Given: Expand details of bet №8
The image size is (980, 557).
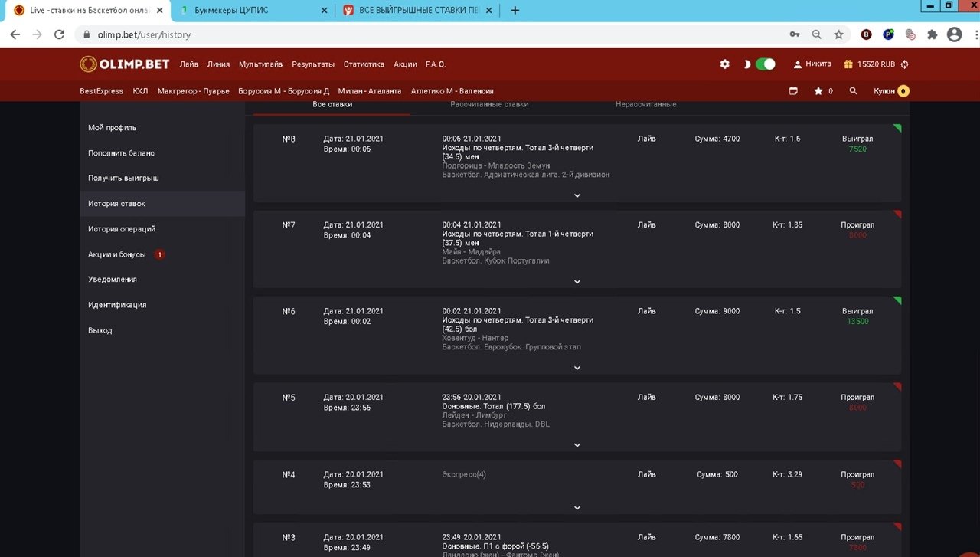Looking at the screenshot, I should point(577,195).
